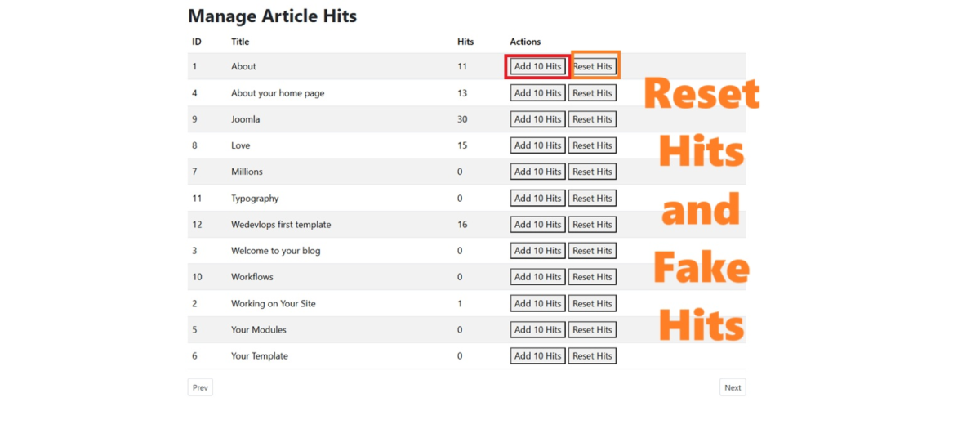Reset hits for the Joomla article
Screen dimensions: 980x429
592,119
